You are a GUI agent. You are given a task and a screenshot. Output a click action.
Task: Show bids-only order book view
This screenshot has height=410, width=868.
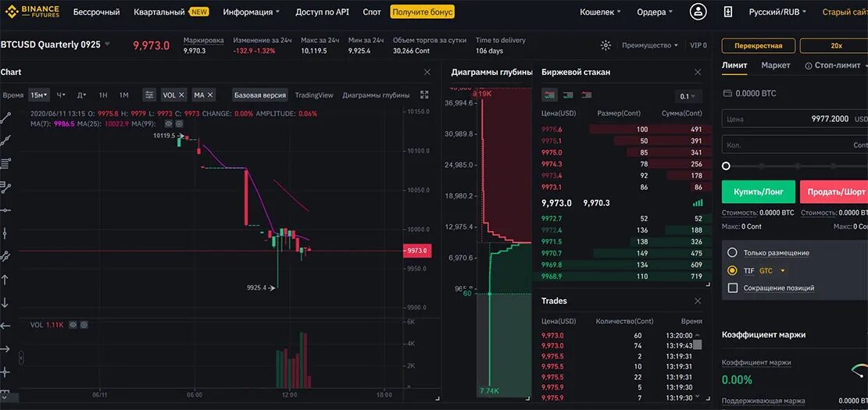[x=568, y=95]
